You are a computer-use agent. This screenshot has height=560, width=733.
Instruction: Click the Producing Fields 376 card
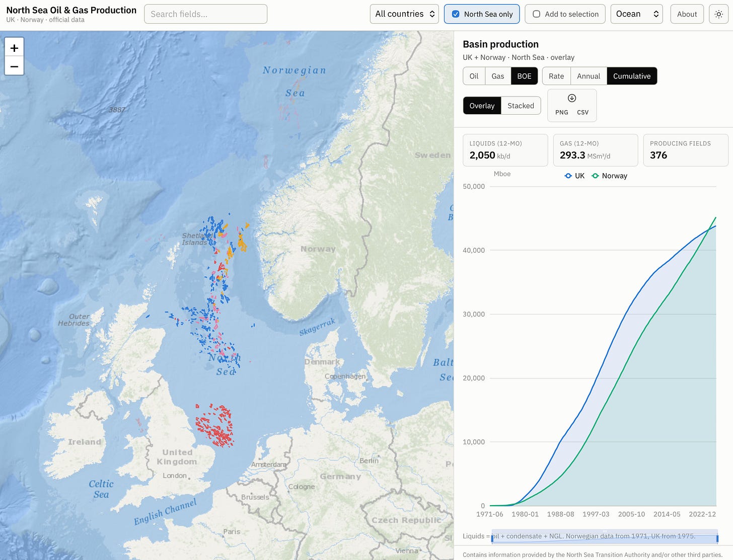coord(686,150)
